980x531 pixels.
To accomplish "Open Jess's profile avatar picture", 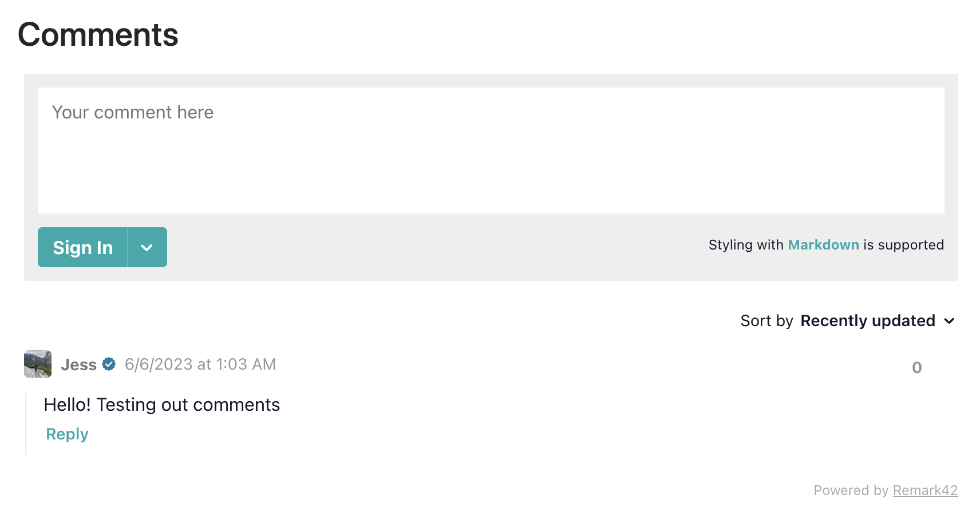I will [x=38, y=364].
